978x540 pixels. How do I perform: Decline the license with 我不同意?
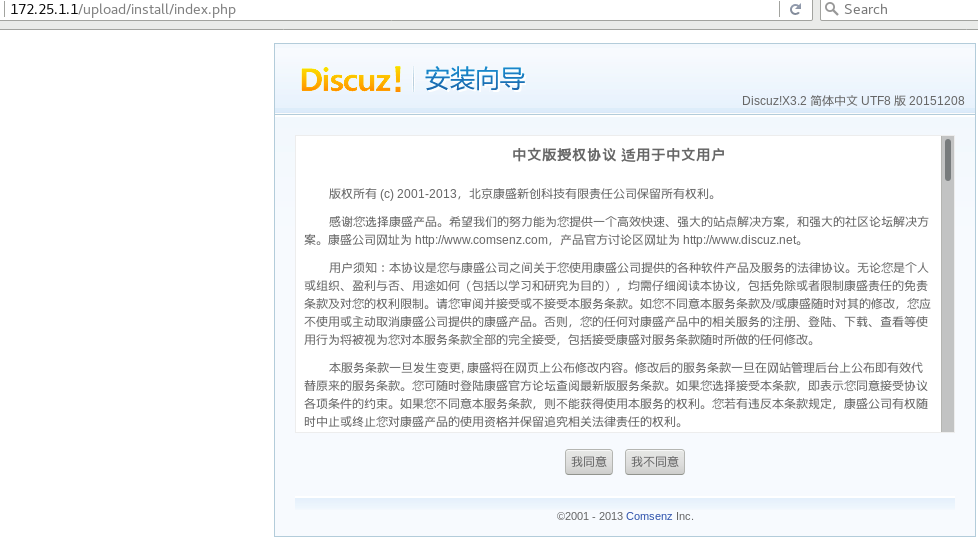click(655, 461)
